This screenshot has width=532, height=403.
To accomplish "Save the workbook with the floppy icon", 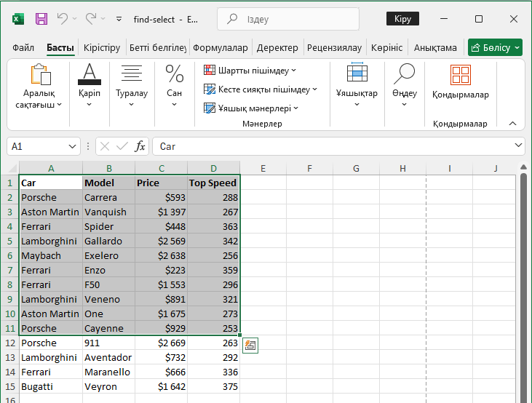I will (x=41, y=19).
